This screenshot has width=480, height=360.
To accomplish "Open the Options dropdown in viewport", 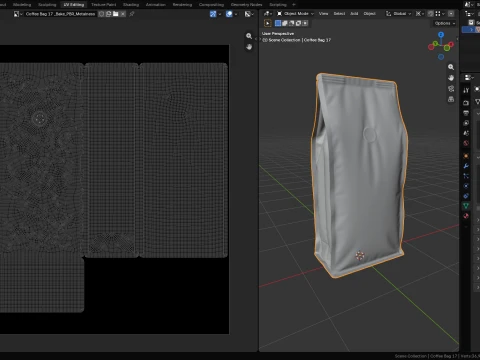I will 445,23.
